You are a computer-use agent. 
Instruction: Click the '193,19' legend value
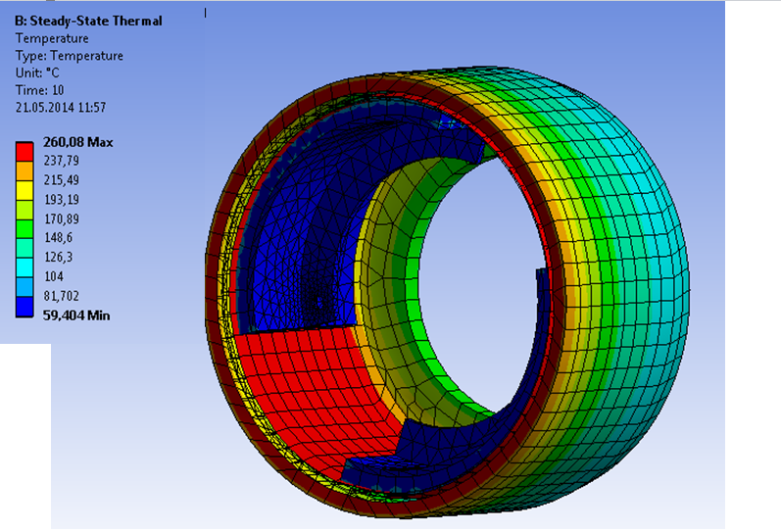pyautogui.click(x=62, y=200)
